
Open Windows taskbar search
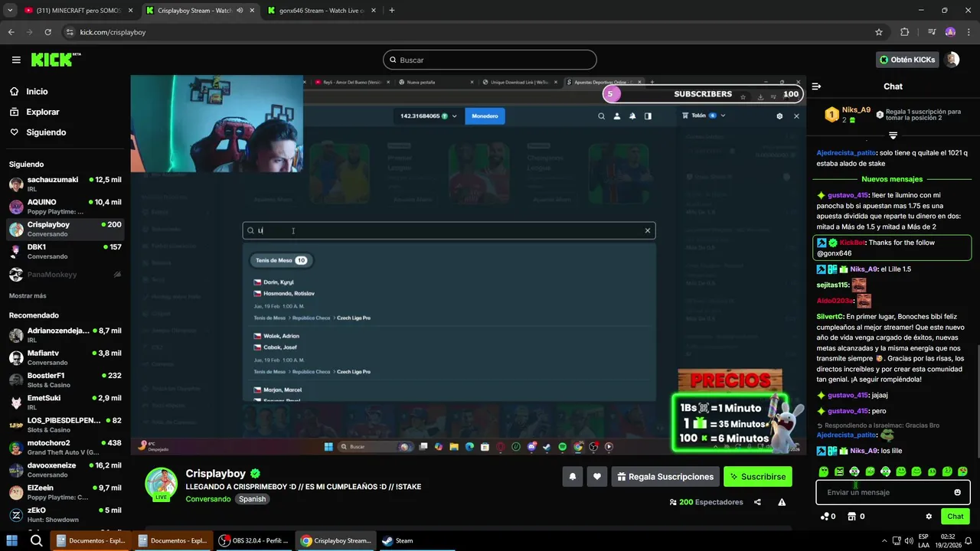(x=36, y=540)
